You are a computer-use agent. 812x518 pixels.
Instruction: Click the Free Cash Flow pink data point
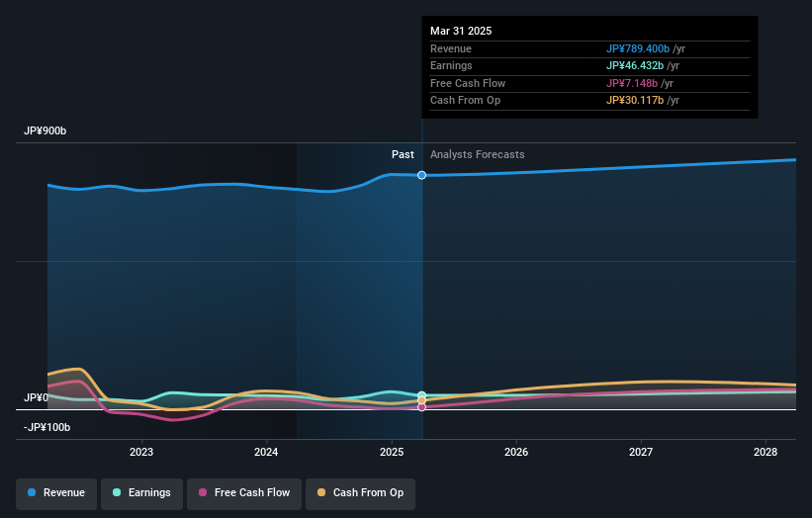pyautogui.click(x=422, y=407)
